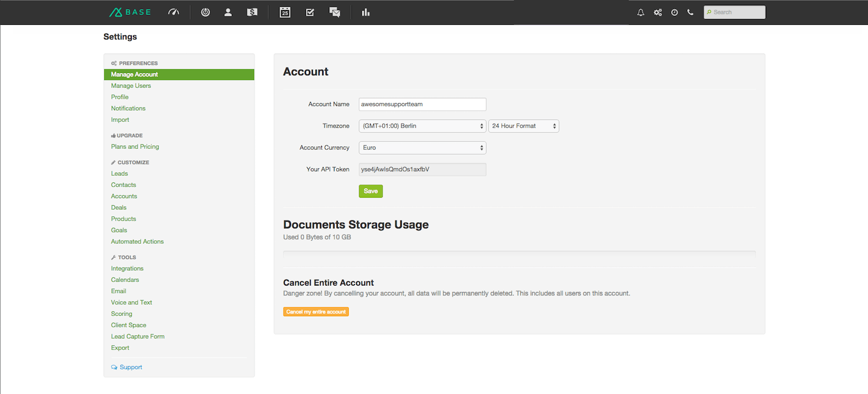868x394 pixels.
Task: Click the 'Used 0 Bytes of 10 GB' text
Action: [317, 237]
